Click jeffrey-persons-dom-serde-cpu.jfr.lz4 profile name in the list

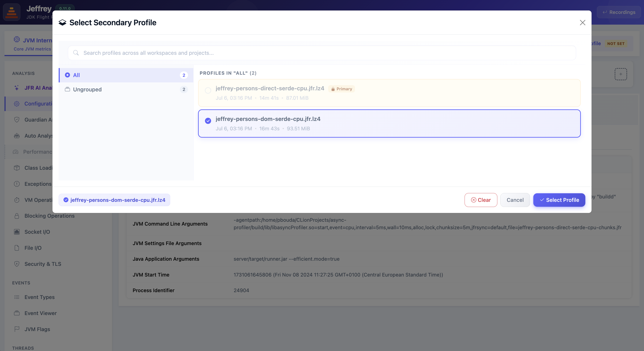tap(268, 119)
